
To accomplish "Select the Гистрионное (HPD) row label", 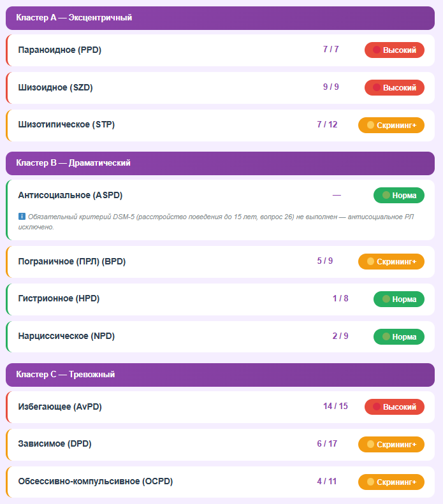I will point(59,298).
